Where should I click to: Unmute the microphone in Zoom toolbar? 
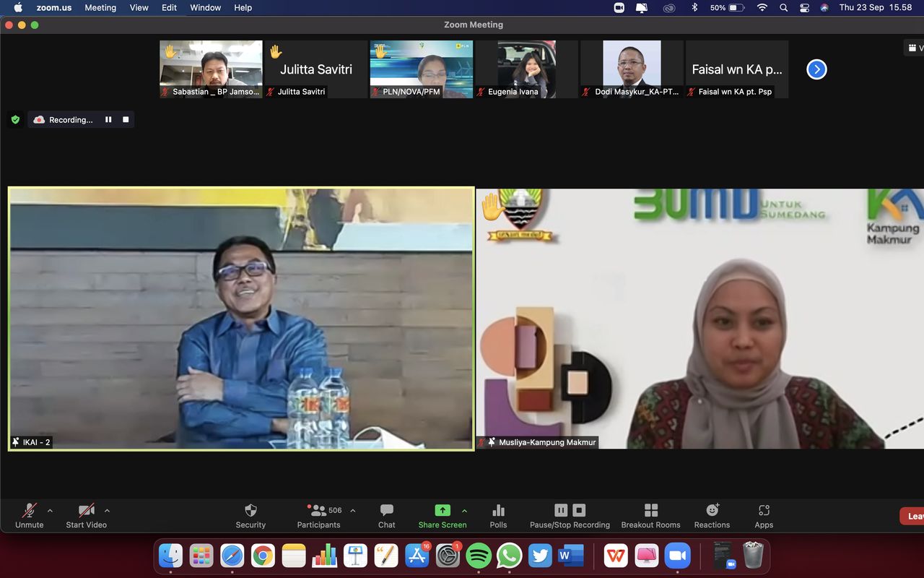coord(30,516)
